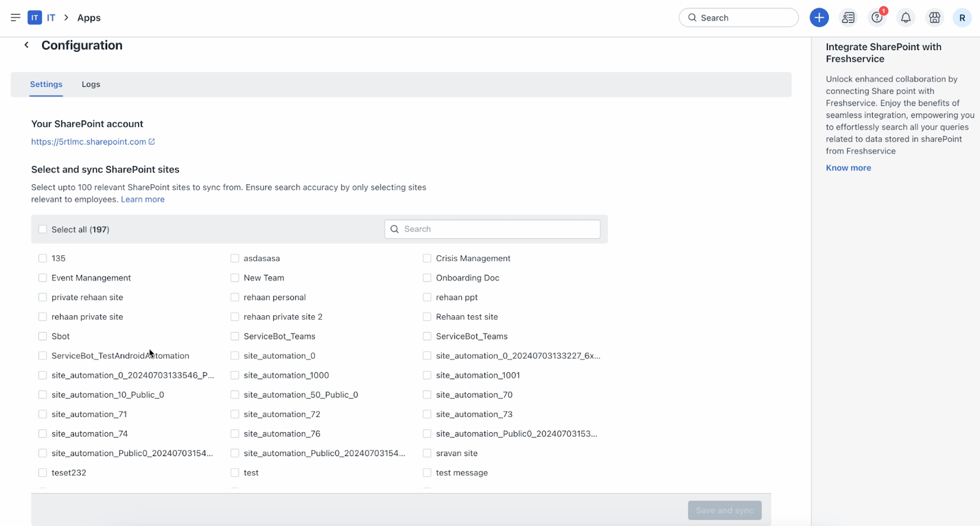Check the private rehaan site checkbox
This screenshot has width=980, height=526.
coord(42,298)
